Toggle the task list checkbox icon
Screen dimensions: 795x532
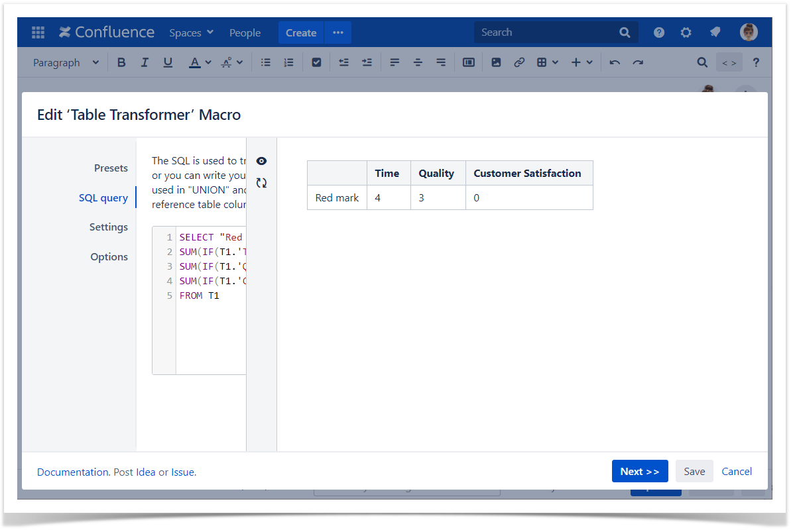pos(316,62)
